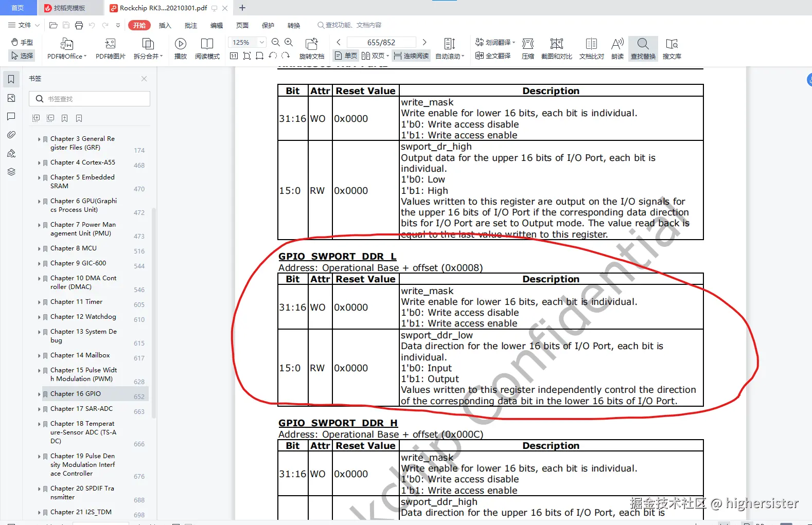The width and height of the screenshot is (812, 525).
Task: Click the PDF转图片 tool
Action: [110, 49]
